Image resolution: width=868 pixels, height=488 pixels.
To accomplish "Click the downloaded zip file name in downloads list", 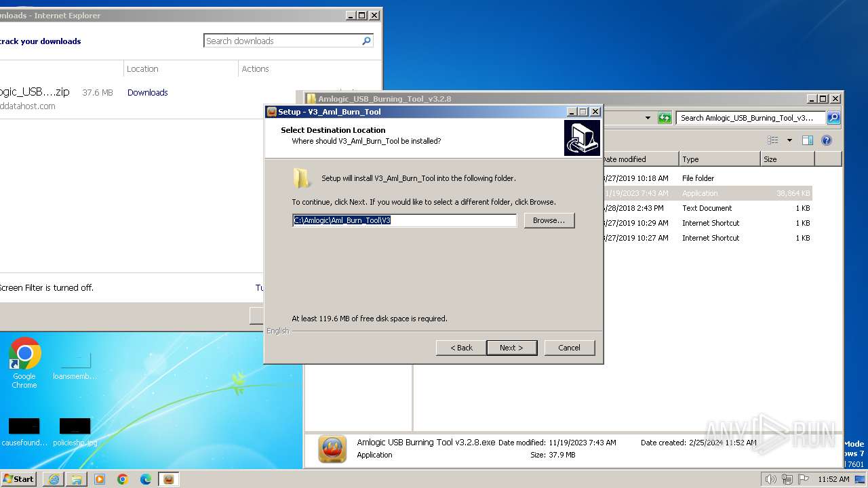I will point(35,92).
